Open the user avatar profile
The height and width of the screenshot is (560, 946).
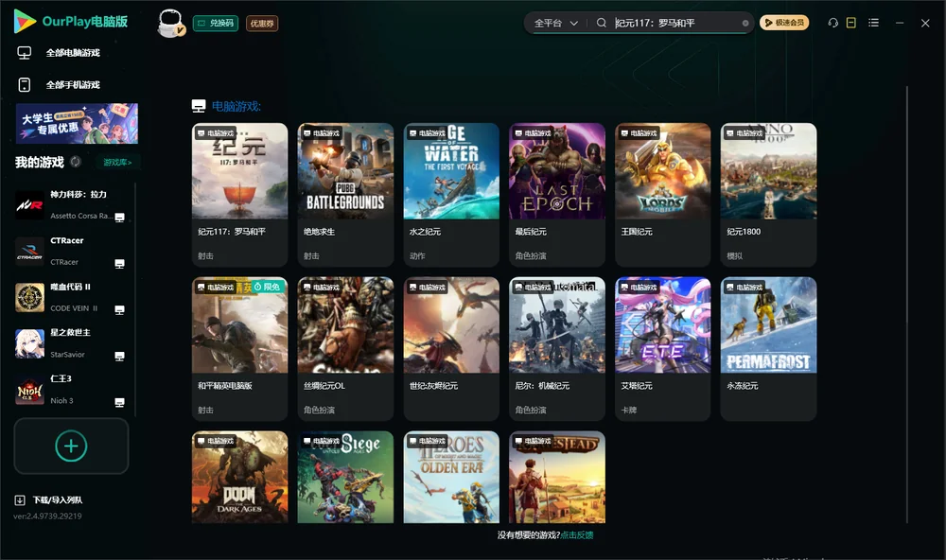(170, 23)
